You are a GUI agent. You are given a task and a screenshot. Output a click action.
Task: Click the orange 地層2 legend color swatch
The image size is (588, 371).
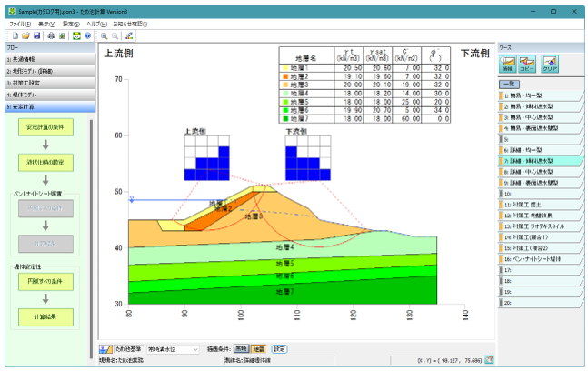tap(285, 76)
